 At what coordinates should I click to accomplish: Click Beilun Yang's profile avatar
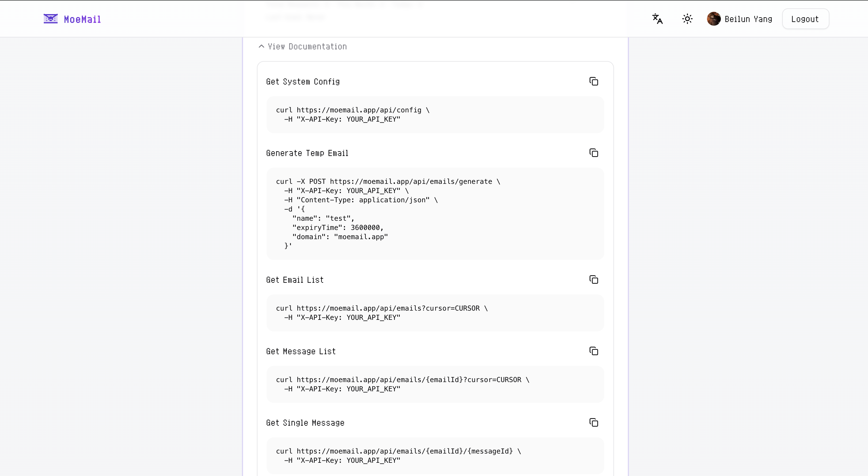point(713,19)
